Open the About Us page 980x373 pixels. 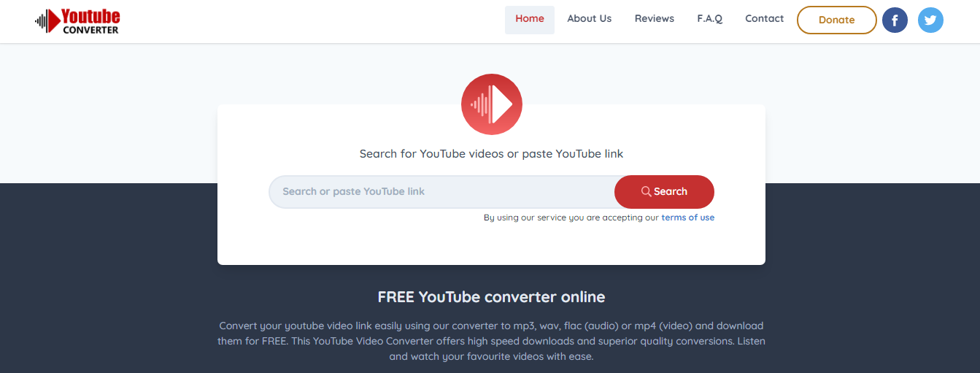click(589, 19)
